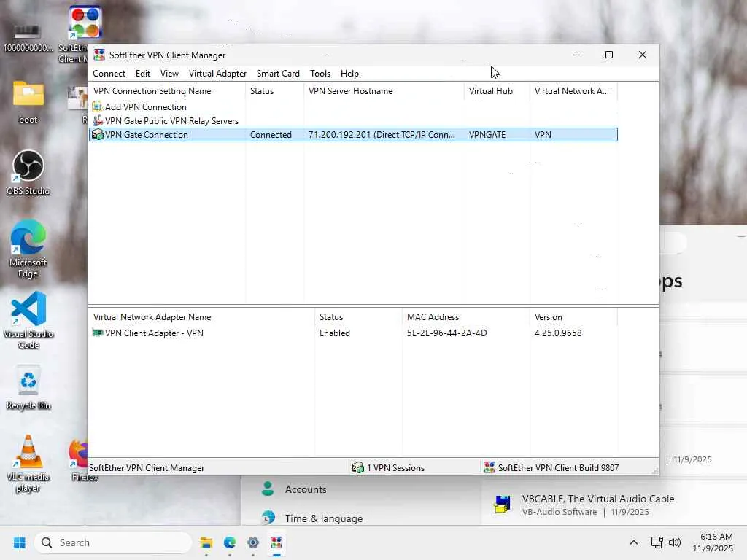747x560 pixels.
Task: Click the Add VPN Connection icon
Action: (x=97, y=106)
